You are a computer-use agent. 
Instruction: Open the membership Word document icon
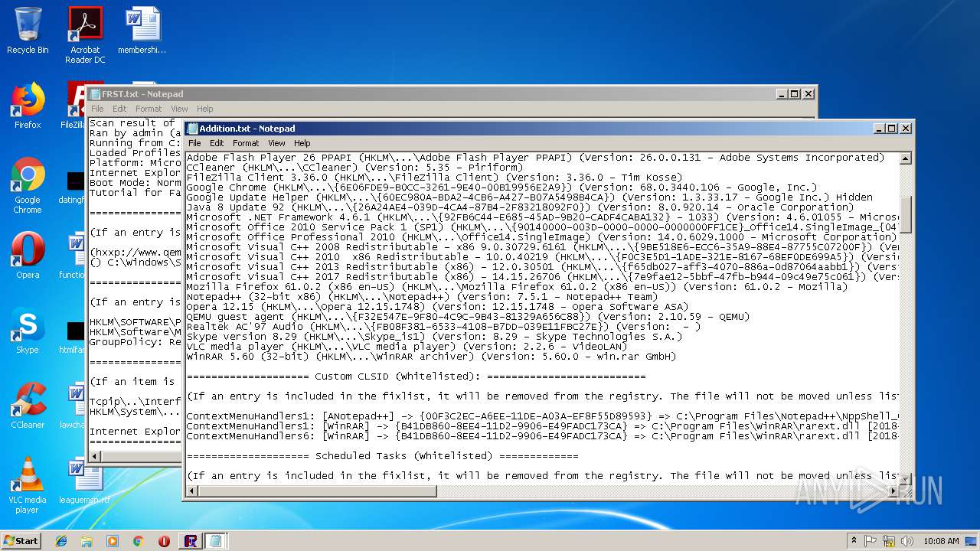[x=142, y=31]
